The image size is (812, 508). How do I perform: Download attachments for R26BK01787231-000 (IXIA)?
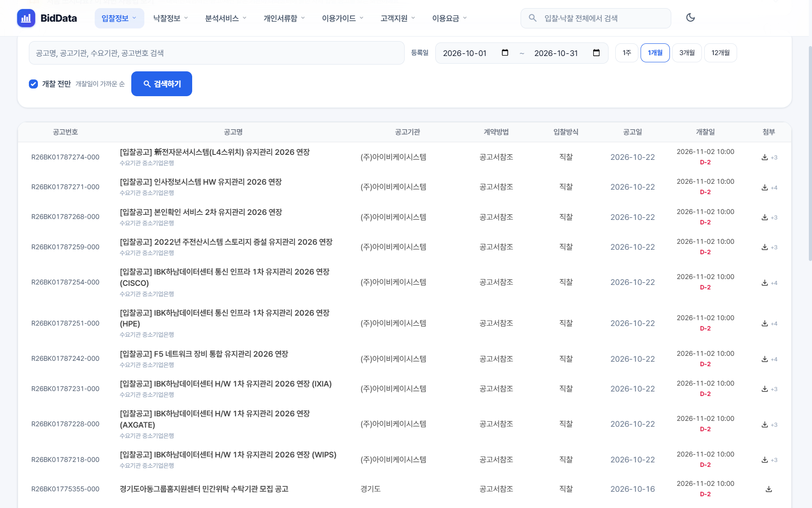pos(765,389)
